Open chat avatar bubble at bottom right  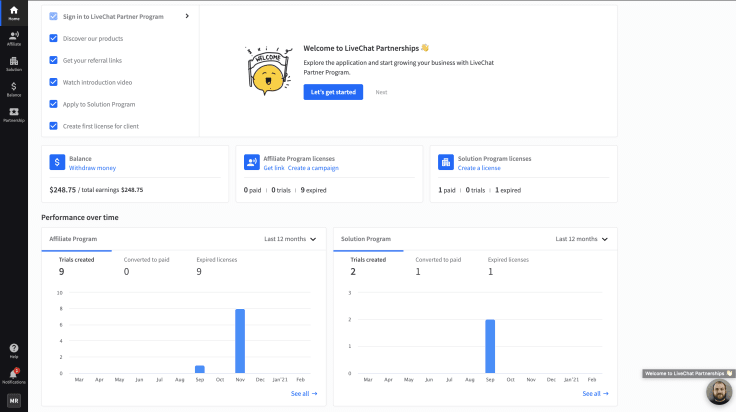click(x=719, y=392)
